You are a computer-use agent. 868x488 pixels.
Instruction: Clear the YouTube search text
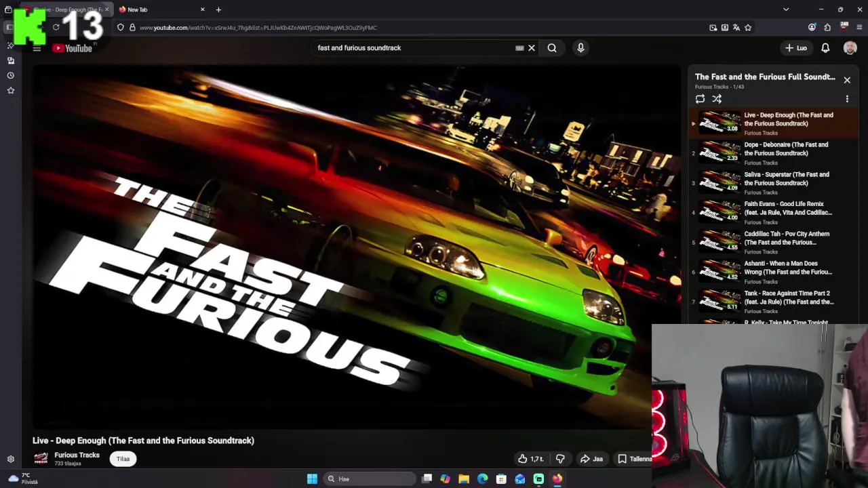pos(532,48)
